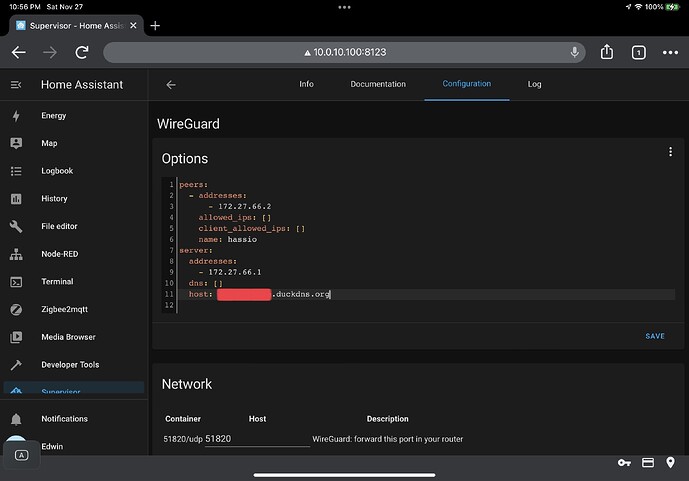
Task: Go back from WireGuard add-on page
Action: click(x=171, y=84)
